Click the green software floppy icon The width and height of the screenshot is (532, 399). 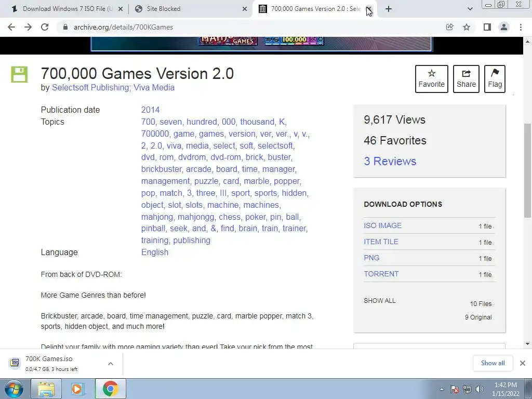coord(19,74)
